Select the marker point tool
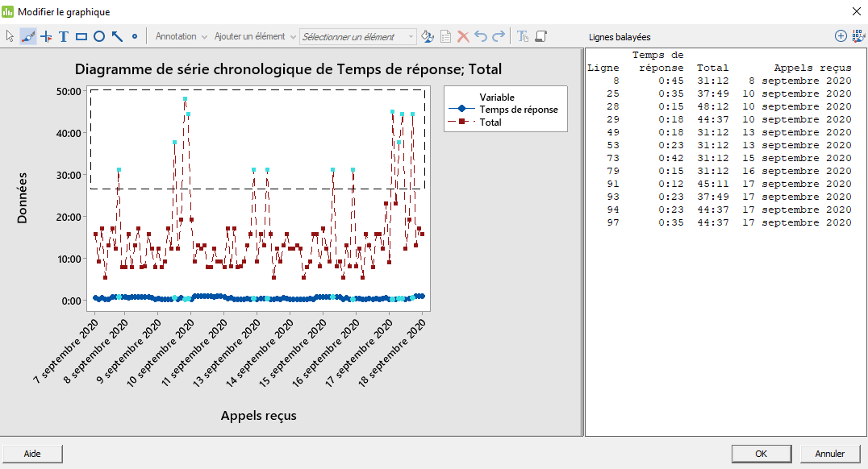This screenshot has height=469, width=868. click(x=135, y=36)
